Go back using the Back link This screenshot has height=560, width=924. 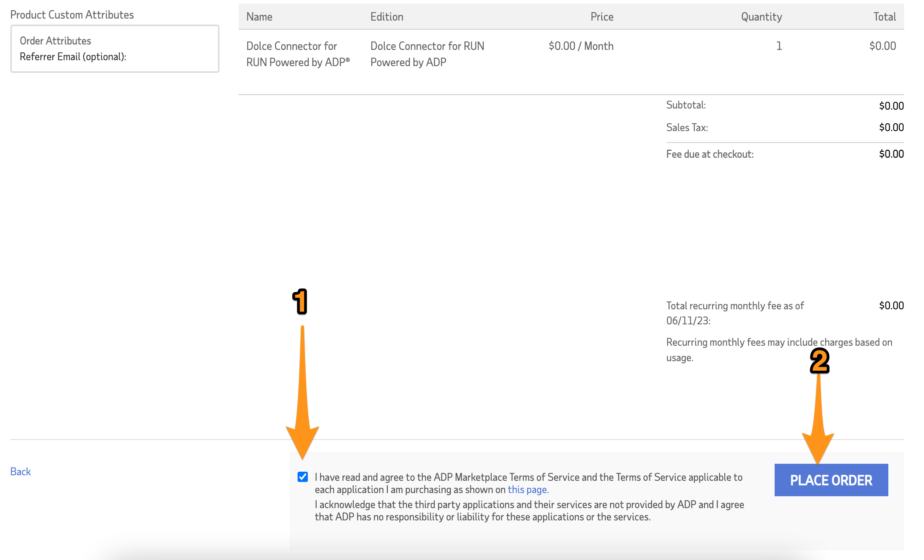coord(21,471)
